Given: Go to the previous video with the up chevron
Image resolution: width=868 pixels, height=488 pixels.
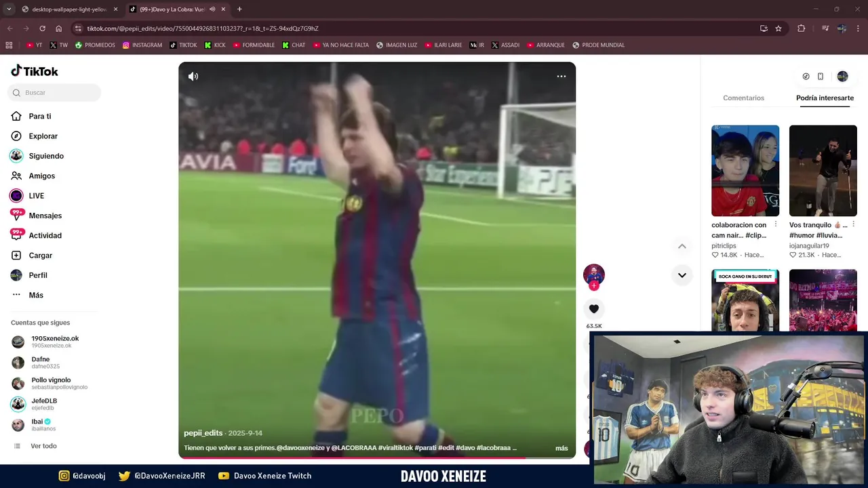Looking at the screenshot, I should tap(682, 246).
